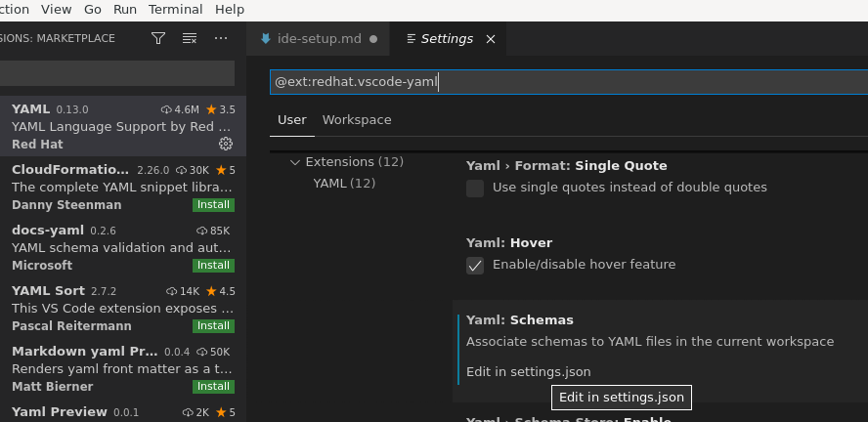The width and height of the screenshot is (868, 422).
Task: Click the YAML Sort extension title
Action: coord(48,290)
